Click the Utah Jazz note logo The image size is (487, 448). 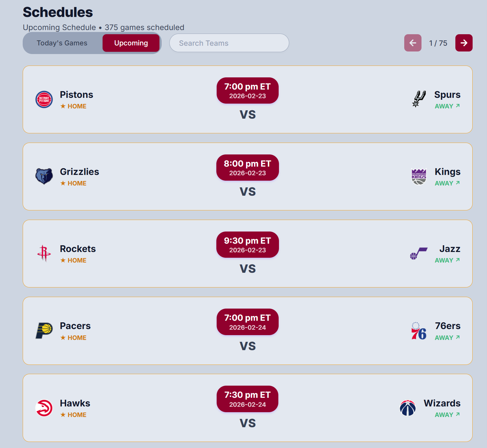click(x=419, y=254)
